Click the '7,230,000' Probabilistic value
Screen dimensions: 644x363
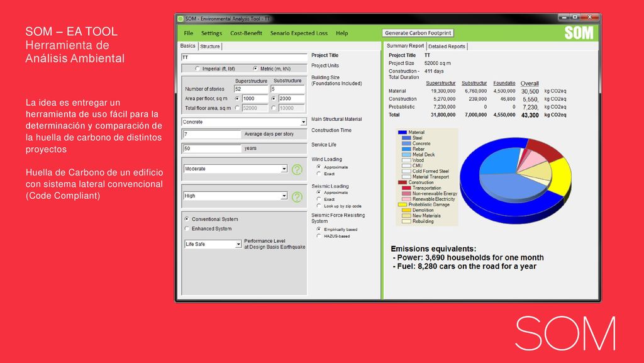click(445, 107)
